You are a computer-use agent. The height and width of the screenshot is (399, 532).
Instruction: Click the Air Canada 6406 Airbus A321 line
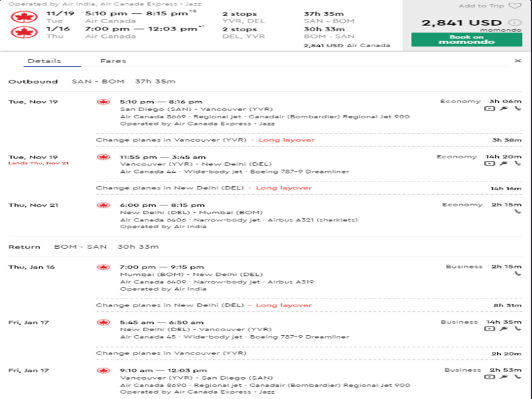click(x=239, y=220)
